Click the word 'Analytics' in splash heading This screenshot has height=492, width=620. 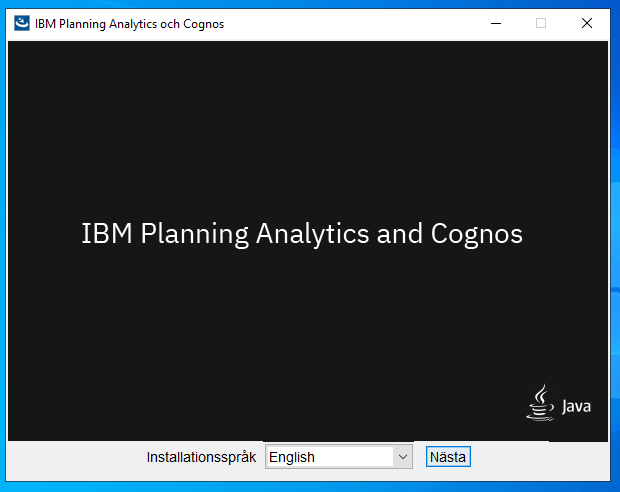click(x=312, y=234)
